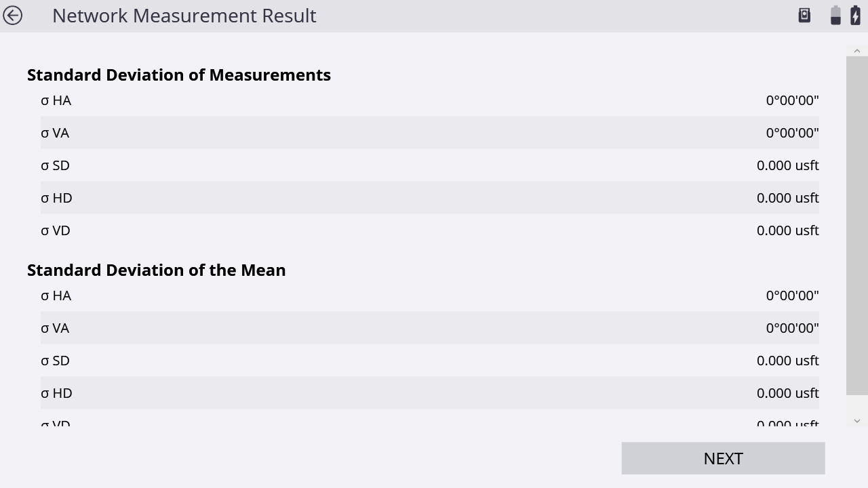Screen dimensions: 868x488
Task: Click the scrollbar track below the thumb
Action: click(x=857, y=405)
